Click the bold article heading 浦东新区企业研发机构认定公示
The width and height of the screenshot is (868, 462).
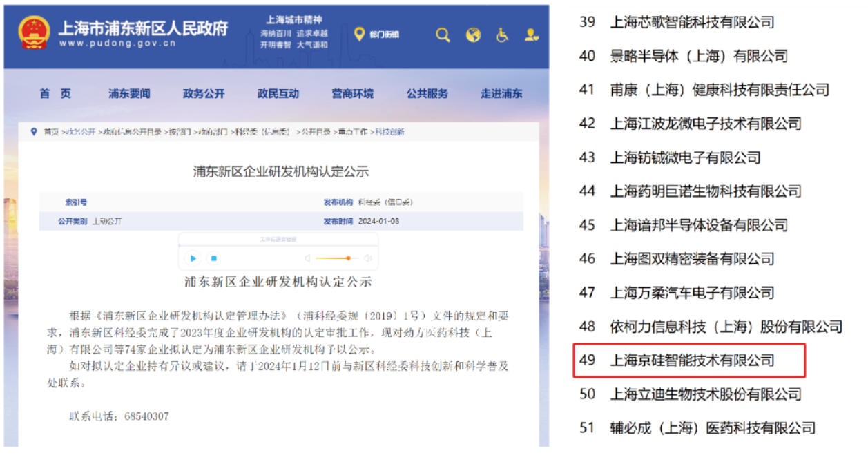click(278, 282)
